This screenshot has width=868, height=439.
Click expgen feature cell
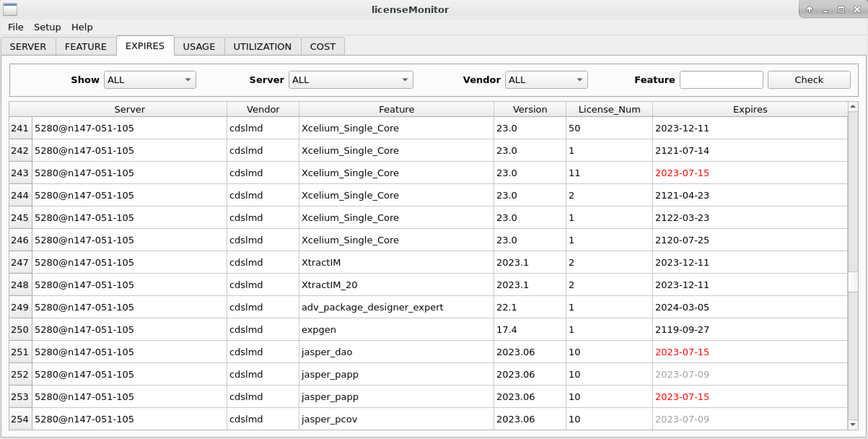(396, 330)
